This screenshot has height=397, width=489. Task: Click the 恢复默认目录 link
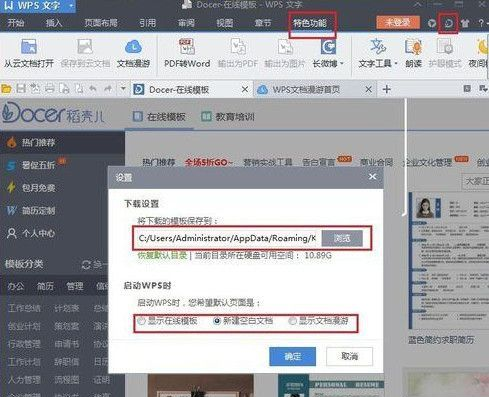pyautogui.click(x=162, y=256)
